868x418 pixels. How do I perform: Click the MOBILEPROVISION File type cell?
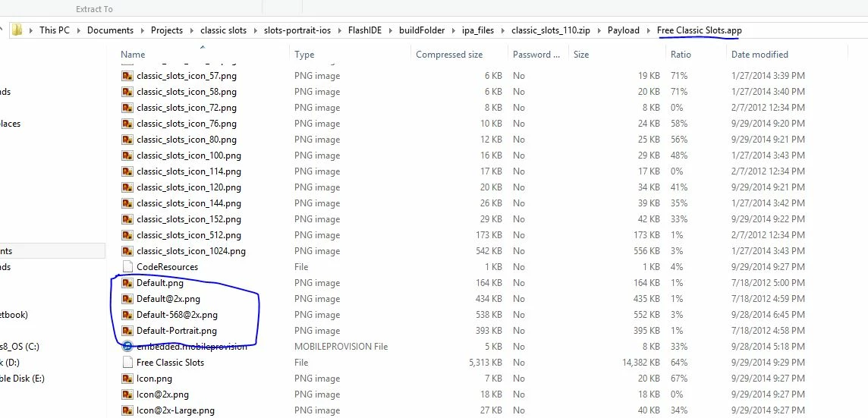point(341,347)
